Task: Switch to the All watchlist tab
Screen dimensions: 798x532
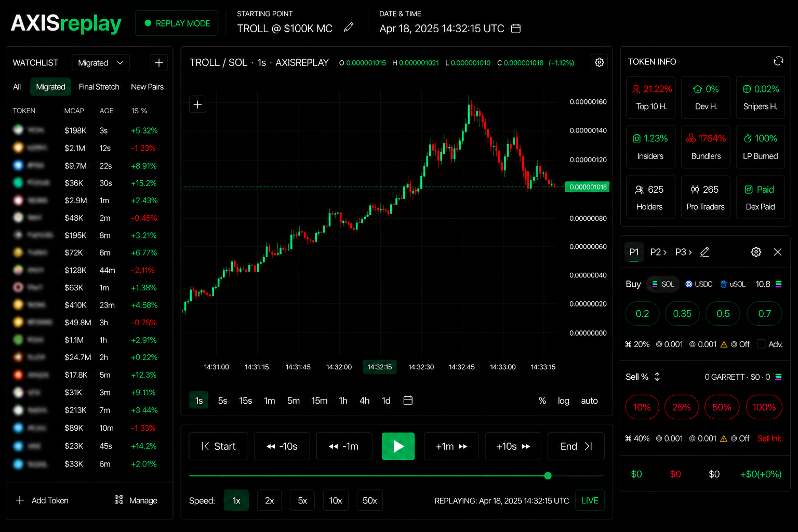Action: tap(17, 87)
